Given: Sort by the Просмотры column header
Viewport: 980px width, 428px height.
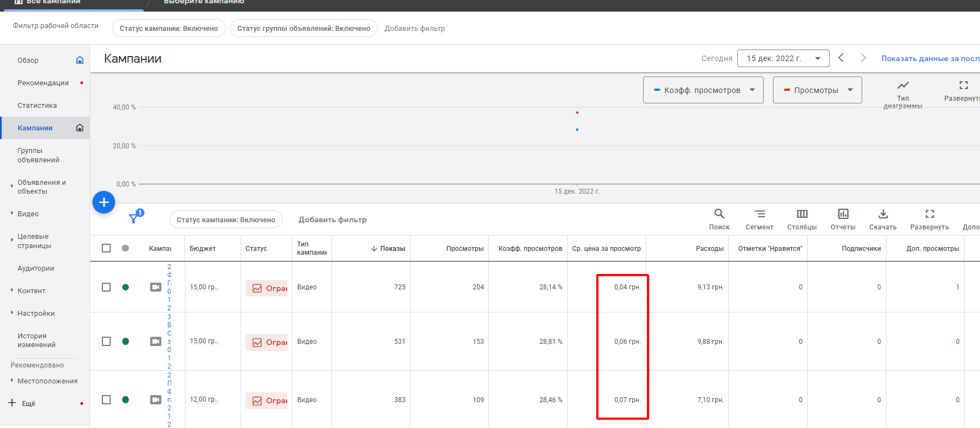Looking at the screenshot, I should click(x=465, y=249).
